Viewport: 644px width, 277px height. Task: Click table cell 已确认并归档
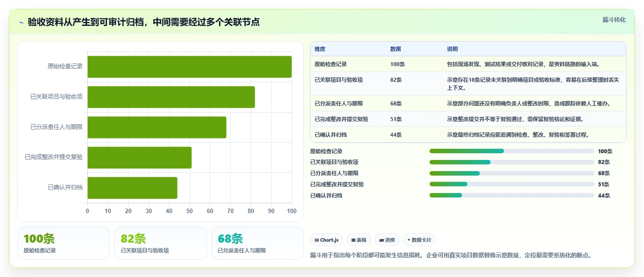[331, 135]
